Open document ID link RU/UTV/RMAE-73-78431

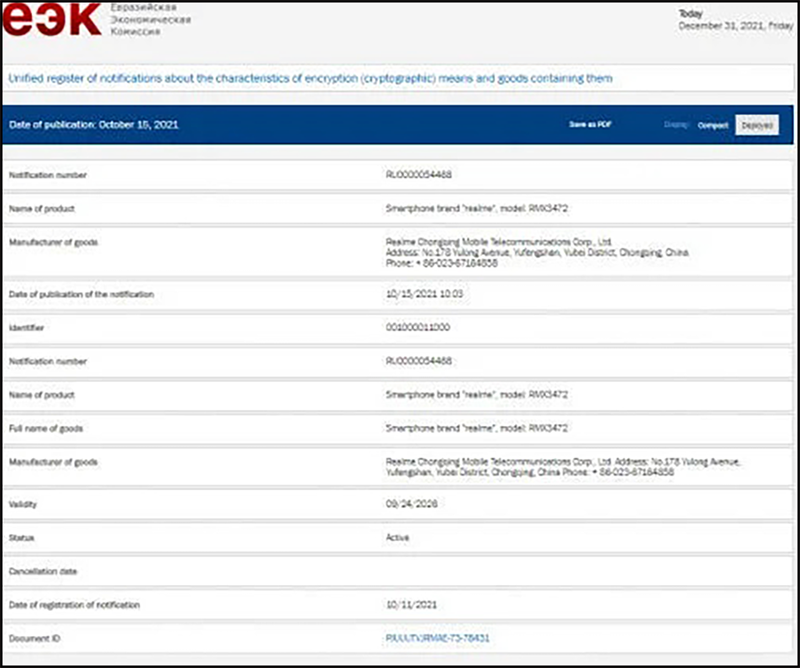click(x=437, y=638)
